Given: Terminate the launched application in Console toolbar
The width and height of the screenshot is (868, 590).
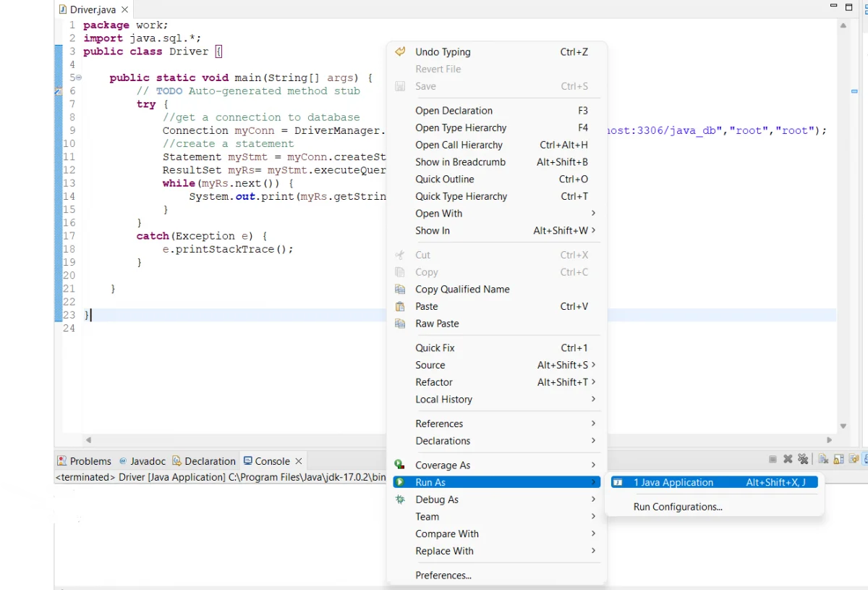Looking at the screenshot, I should point(773,459).
